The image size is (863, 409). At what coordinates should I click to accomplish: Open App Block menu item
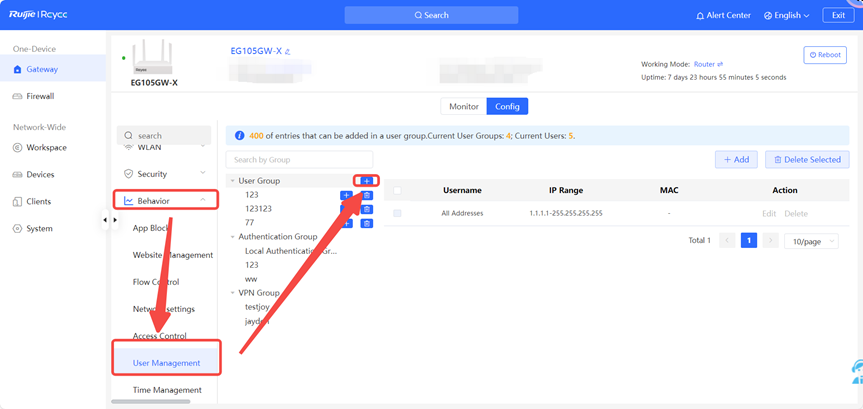(151, 228)
